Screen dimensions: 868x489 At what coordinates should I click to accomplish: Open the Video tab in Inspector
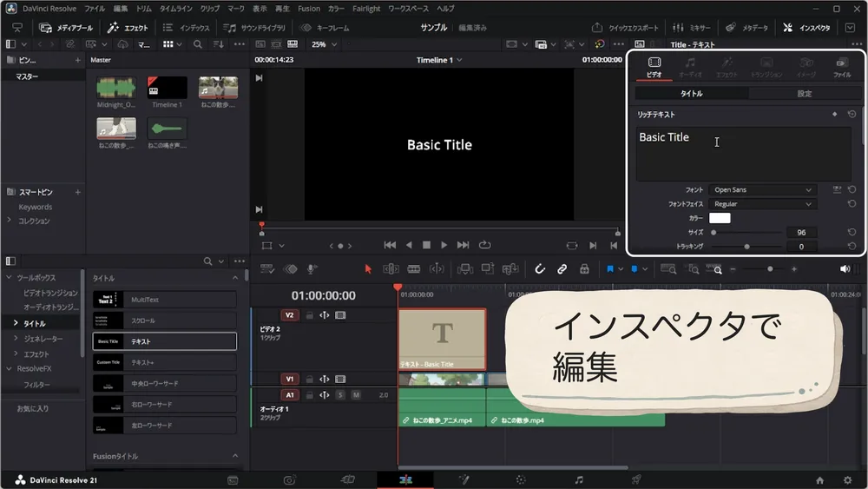(x=654, y=67)
